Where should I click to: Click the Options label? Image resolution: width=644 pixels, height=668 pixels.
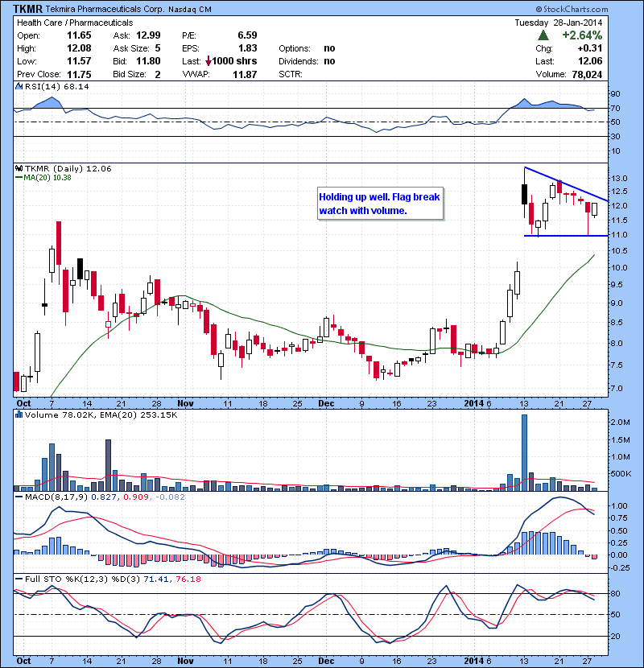295,48
